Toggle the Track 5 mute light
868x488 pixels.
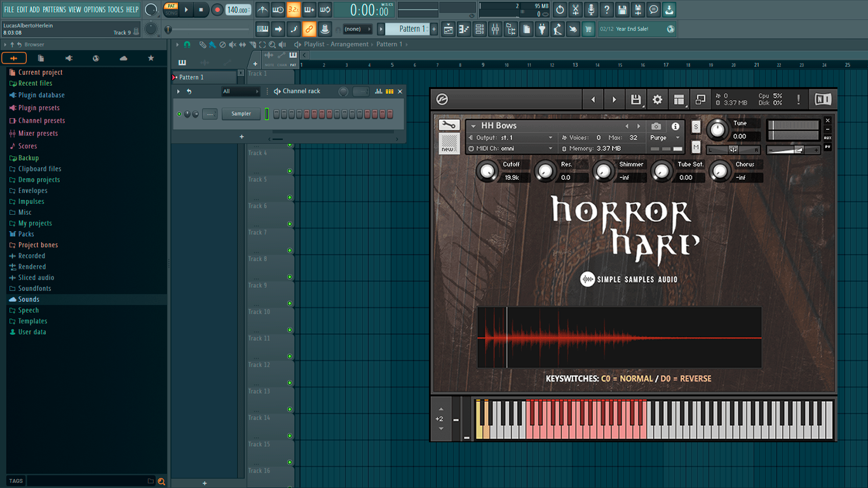(290, 198)
